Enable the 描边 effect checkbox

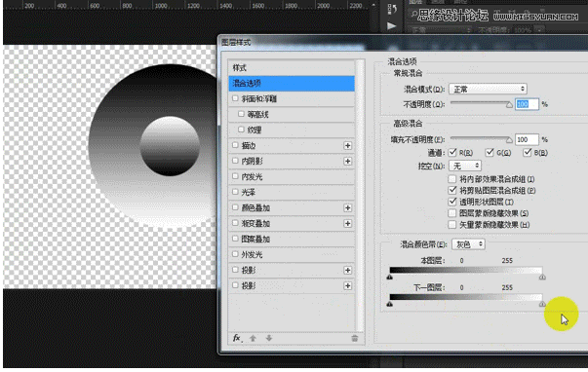tap(235, 145)
